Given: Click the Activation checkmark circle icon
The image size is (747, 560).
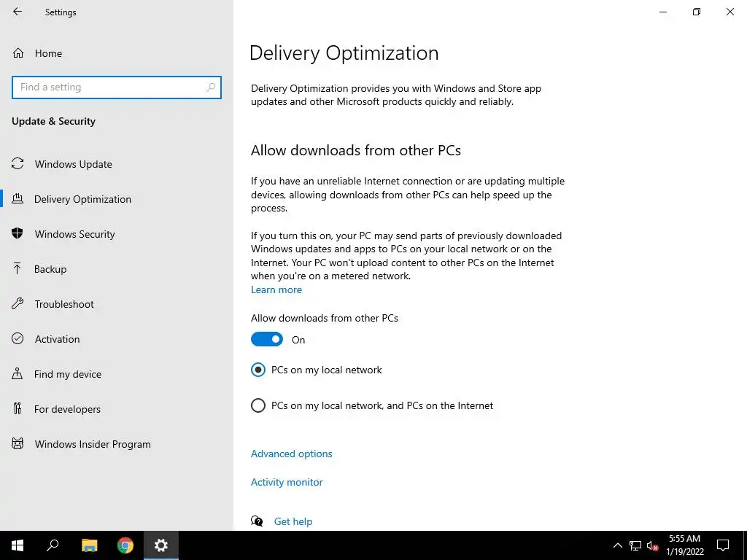Looking at the screenshot, I should 18,338.
